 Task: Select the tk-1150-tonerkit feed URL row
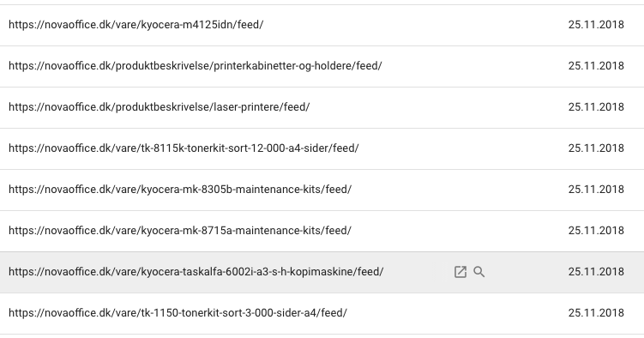322,313
